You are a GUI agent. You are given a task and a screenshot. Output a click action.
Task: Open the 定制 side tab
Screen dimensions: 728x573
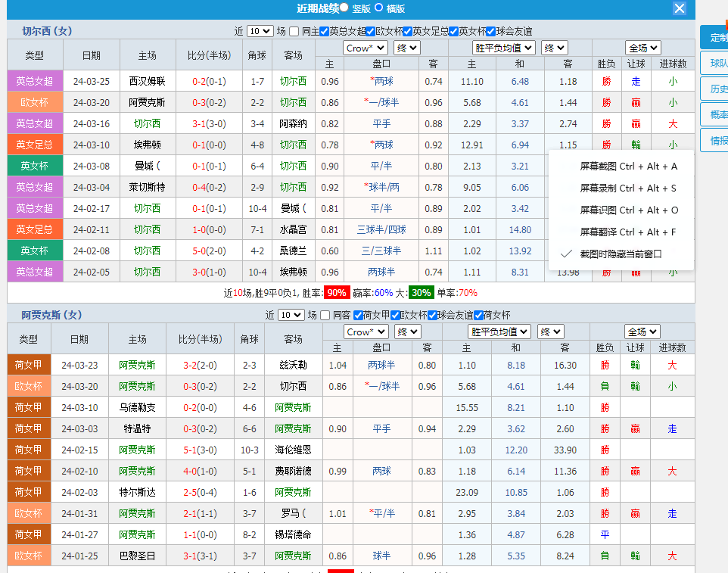(716, 38)
